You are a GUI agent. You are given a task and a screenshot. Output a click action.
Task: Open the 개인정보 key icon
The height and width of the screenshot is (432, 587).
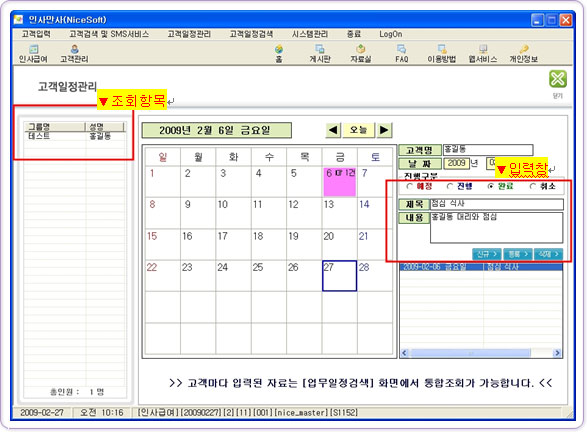click(523, 54)
